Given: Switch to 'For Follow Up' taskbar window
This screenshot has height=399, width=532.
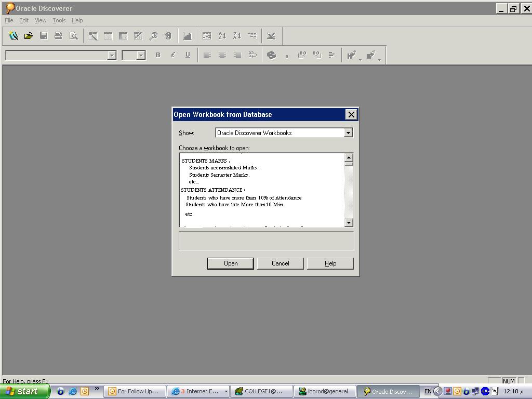Looking at the screenshot, I should 135,392.
